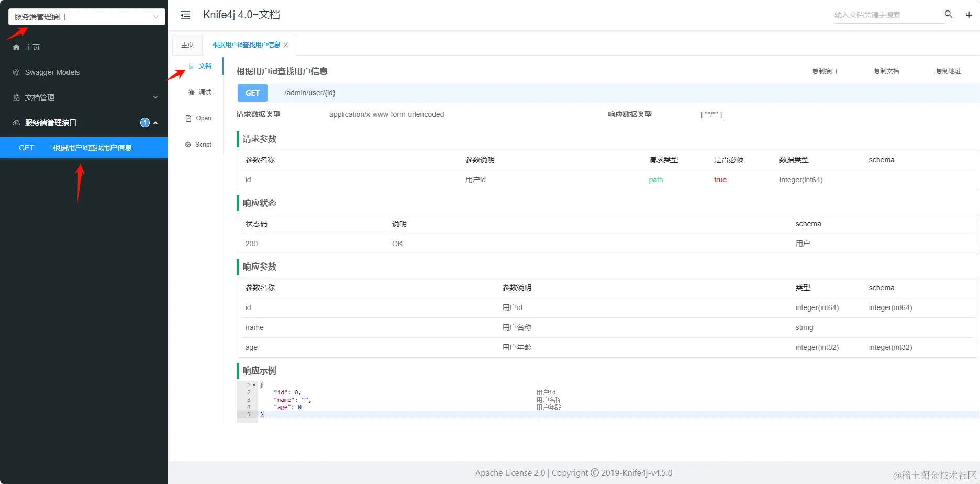
Task: Click the 用户名称 description cell
Action: (x=517, y=327)
